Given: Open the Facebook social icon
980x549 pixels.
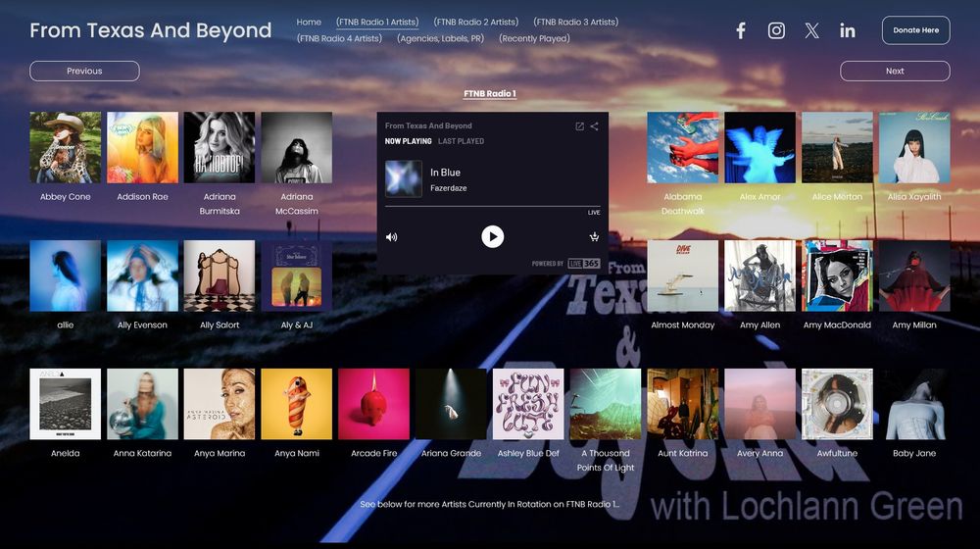Looking at the screenshot, I should [741, 30].
